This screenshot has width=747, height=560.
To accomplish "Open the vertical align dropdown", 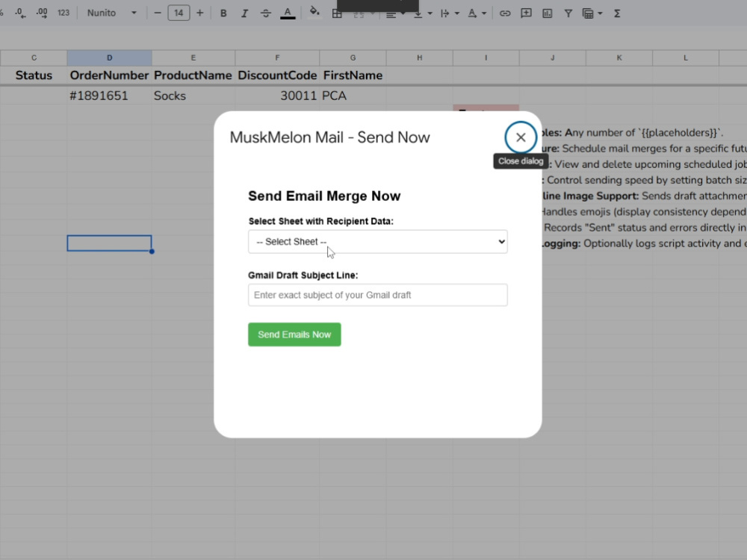I will click(x=423, y=13).
